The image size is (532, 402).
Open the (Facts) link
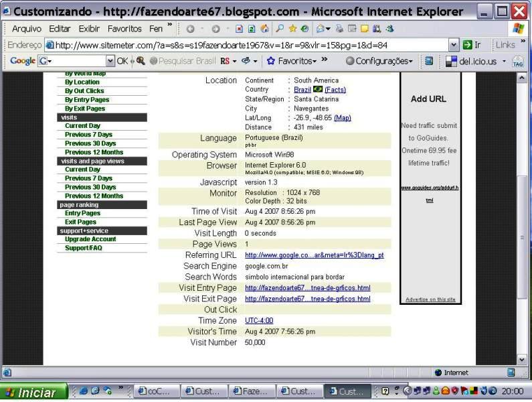[335, 90]
